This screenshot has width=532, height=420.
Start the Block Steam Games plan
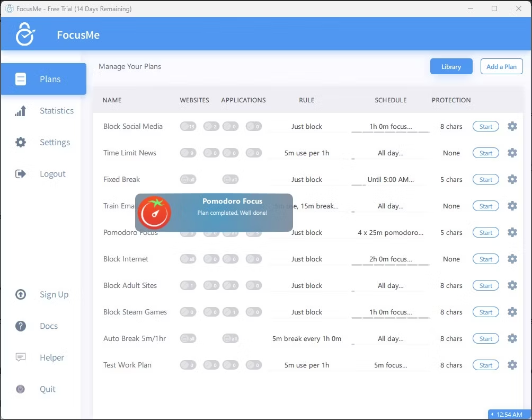tap(486, 312)
